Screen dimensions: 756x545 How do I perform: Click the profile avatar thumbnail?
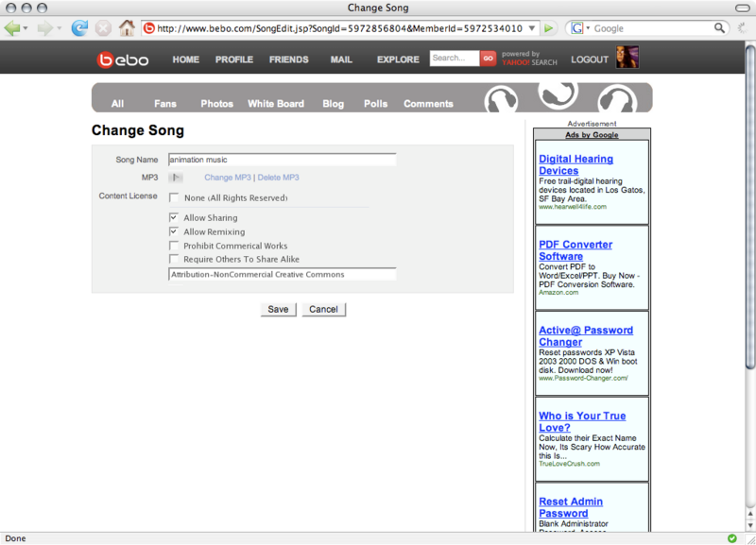tap(627, 58)
